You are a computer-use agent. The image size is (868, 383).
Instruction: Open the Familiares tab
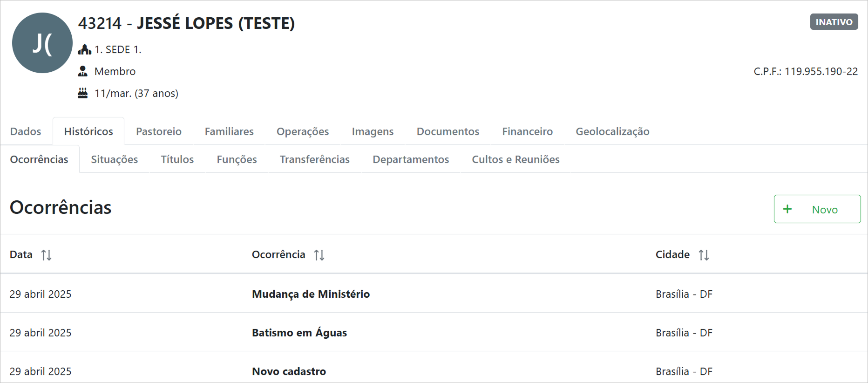tap(229, 131)
